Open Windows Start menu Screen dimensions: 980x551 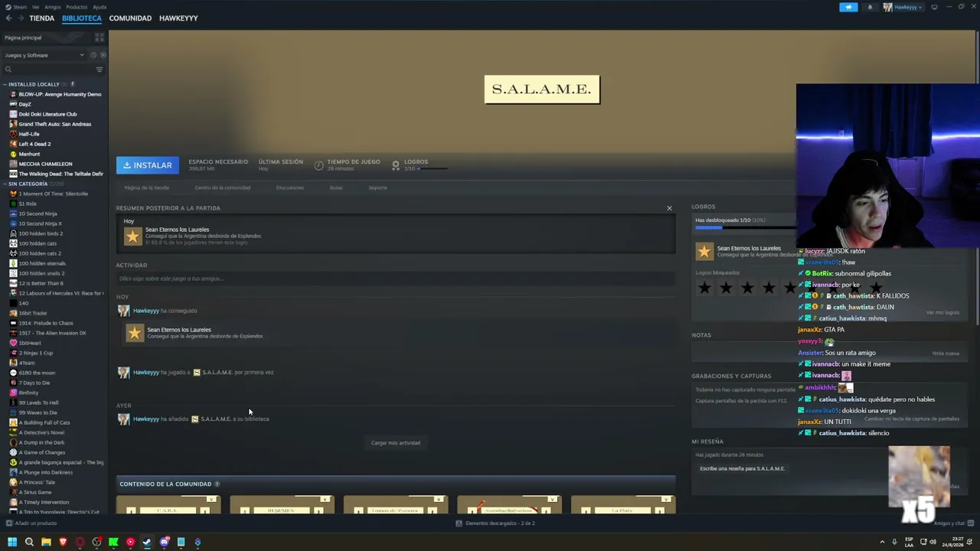point(12,542)
